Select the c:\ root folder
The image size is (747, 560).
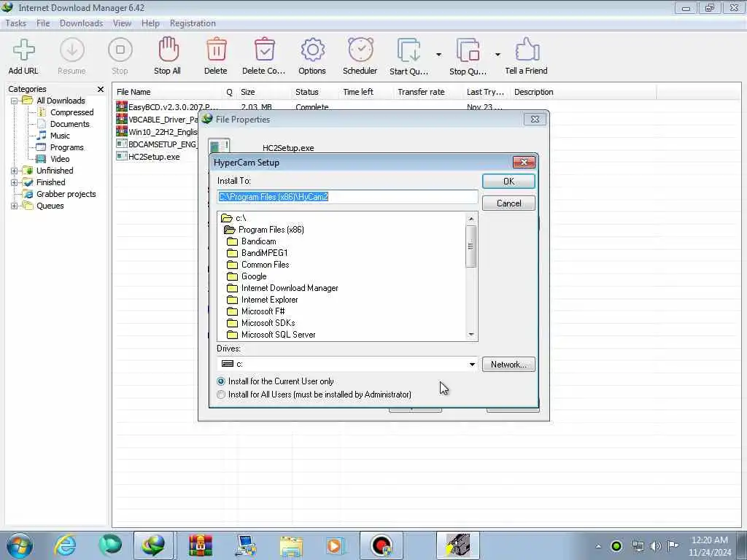[x=234, y=218]
